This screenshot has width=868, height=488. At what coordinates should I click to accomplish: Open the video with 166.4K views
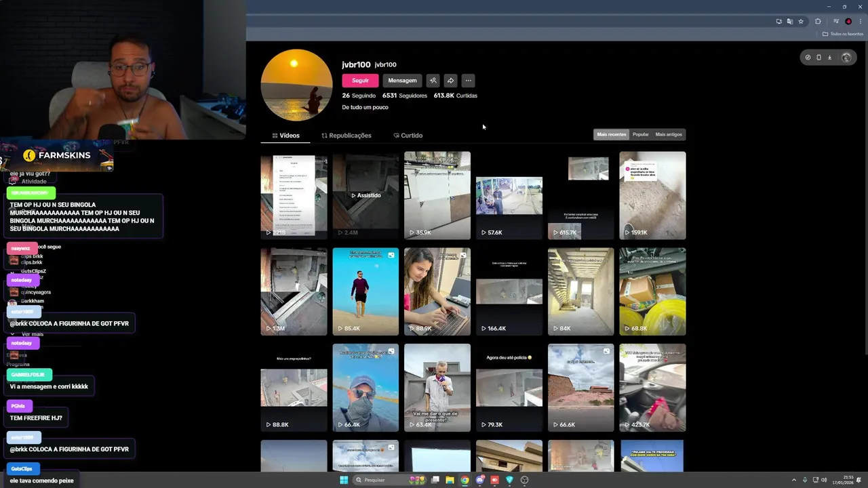pyautogui.click(x=509, y=291)
